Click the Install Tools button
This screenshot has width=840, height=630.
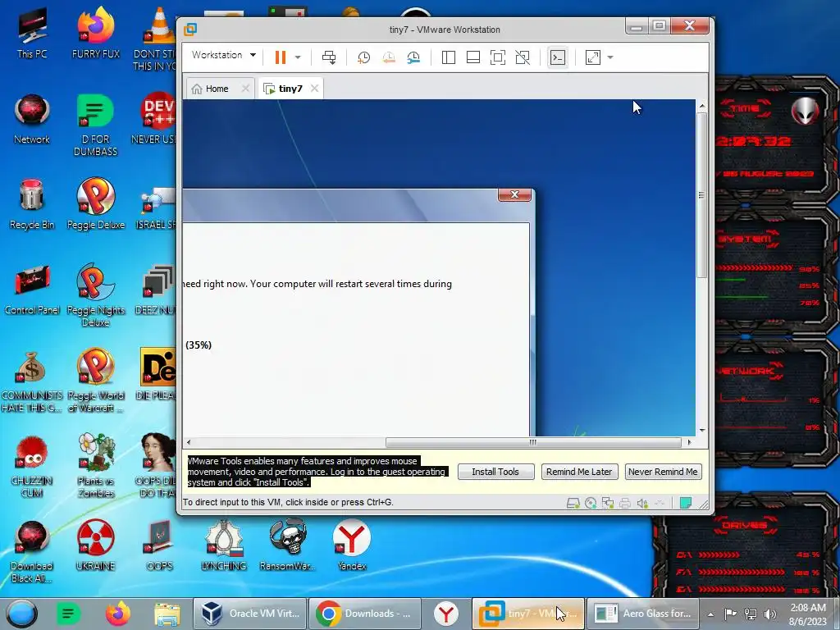point(495,472)
